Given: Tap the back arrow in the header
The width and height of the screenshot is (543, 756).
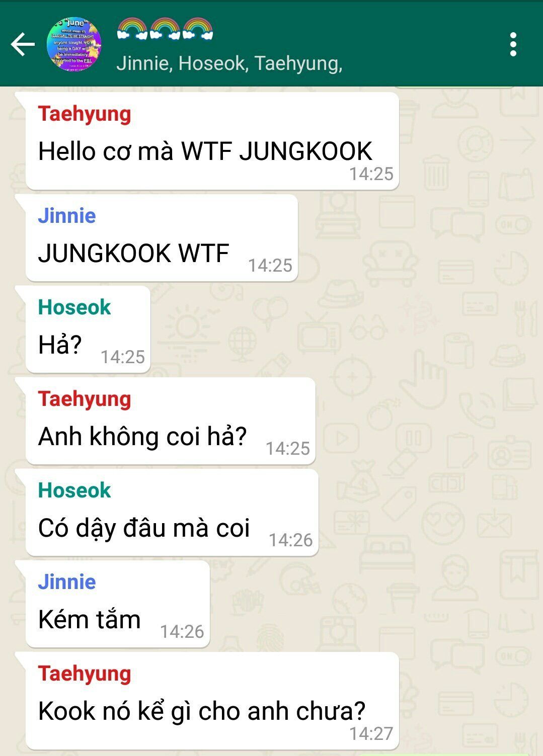Looking at the screenshot, I should click(x=23, y=44).
